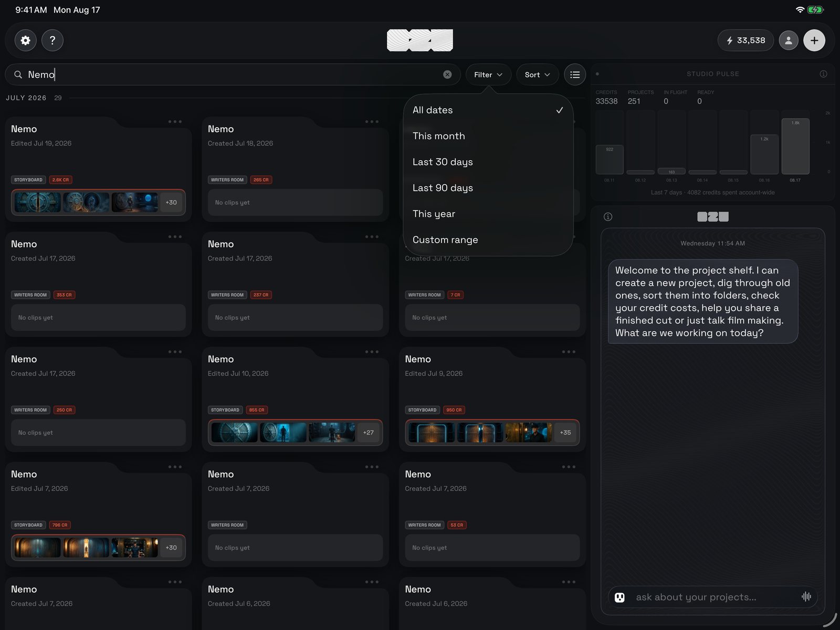Open the help question mark button
The width and height of the screenshot is (840, 630).
(x=52, y=40)
